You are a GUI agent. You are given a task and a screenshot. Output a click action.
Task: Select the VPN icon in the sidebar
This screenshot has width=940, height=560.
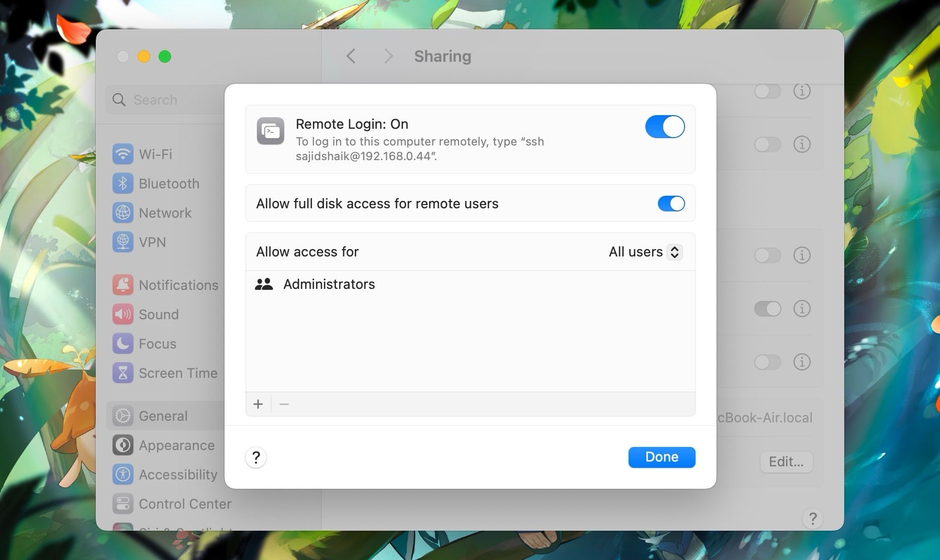point(122,242)
